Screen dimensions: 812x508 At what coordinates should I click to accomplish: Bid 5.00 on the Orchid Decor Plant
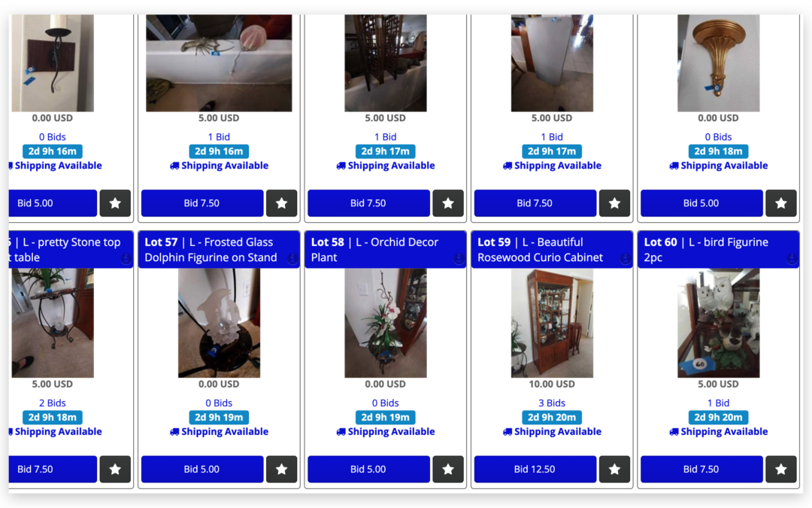coord(368,469)
